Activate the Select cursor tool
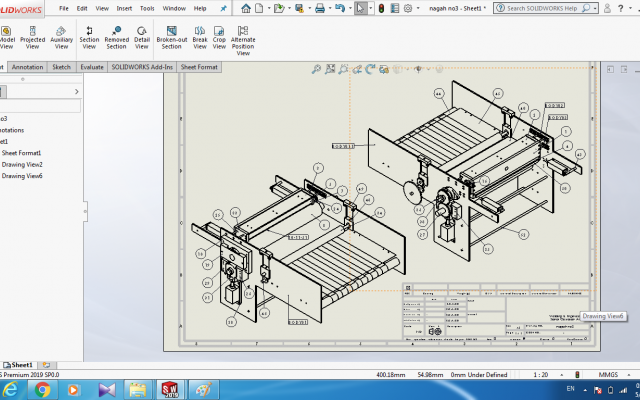 tap(360, 8)
